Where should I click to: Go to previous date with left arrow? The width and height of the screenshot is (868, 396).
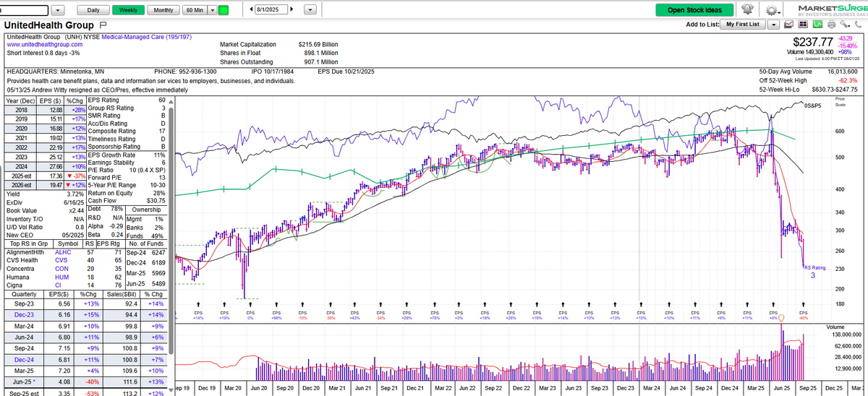point(250,10)
